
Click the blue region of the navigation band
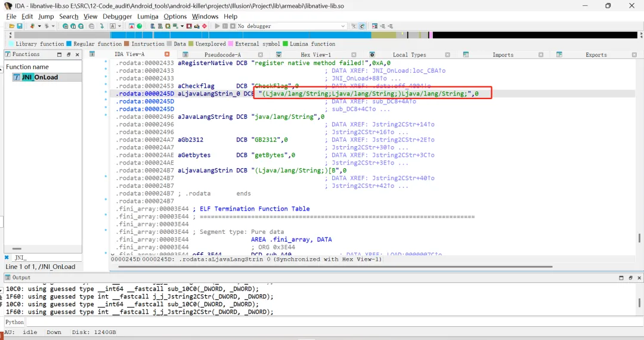point(240,35)
